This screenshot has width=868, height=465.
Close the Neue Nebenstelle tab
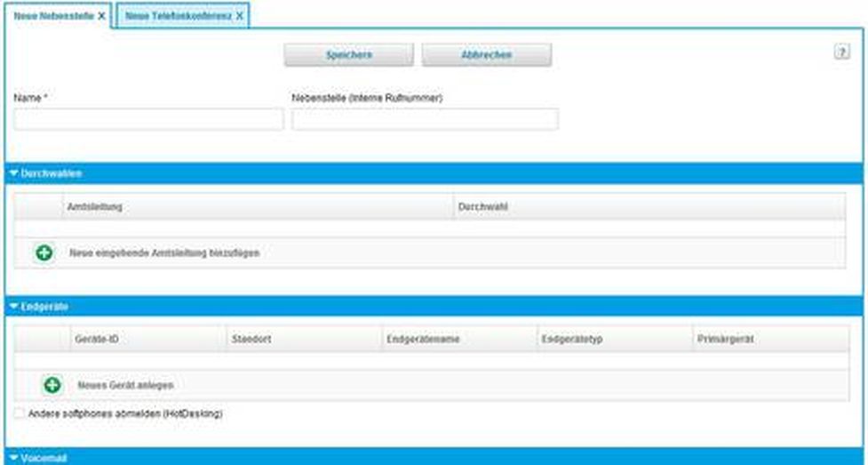102,16
